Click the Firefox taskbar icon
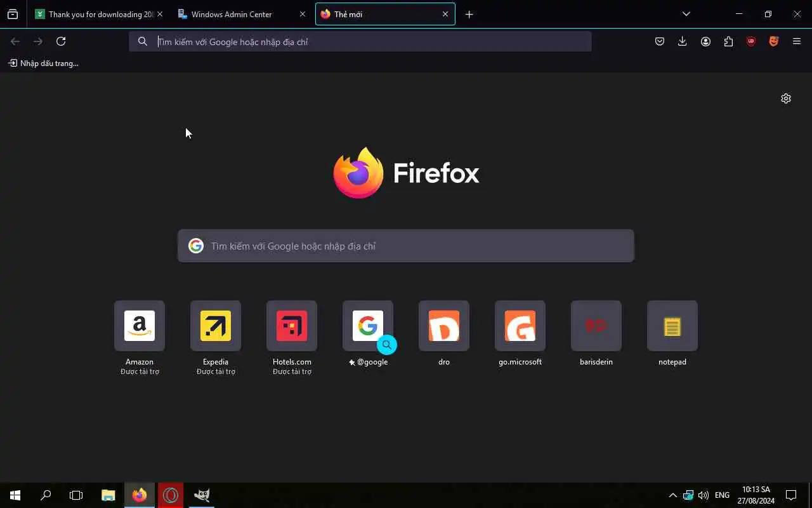 pos(140,495)
